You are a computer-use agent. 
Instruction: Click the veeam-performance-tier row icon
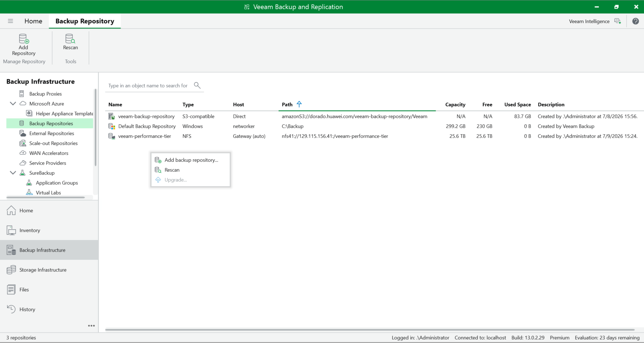coord(112,136)
